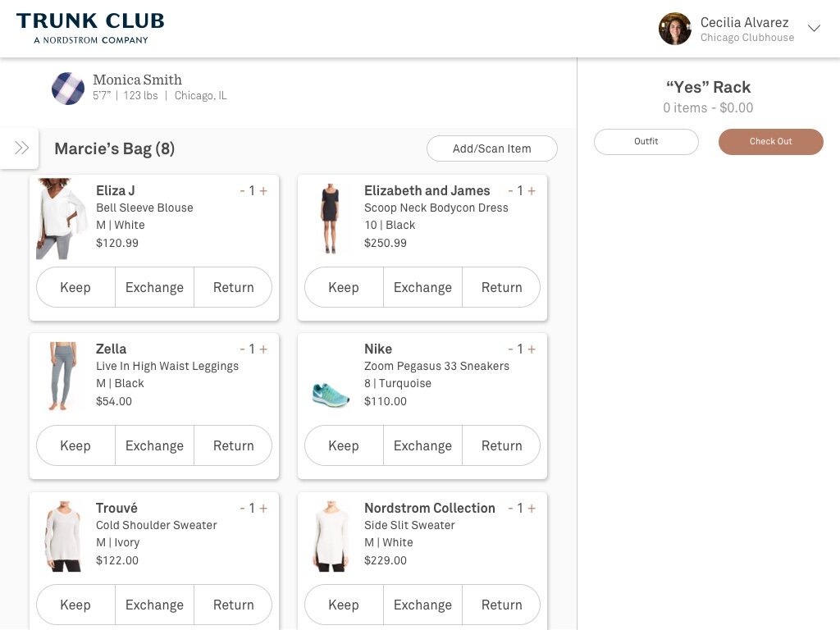Viewport: 840px width, 630px height.
Task: Return the Eliza J Bell Sleeve Blouse
Action: (233, 287)
